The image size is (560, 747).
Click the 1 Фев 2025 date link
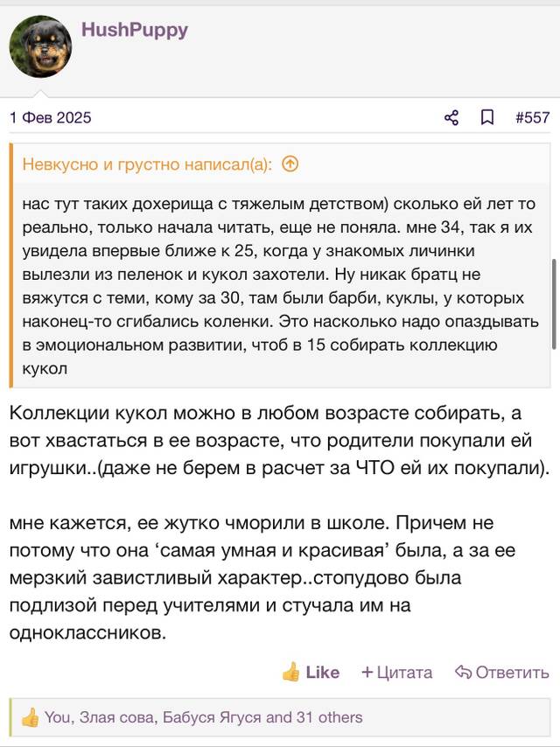[51, 118]
